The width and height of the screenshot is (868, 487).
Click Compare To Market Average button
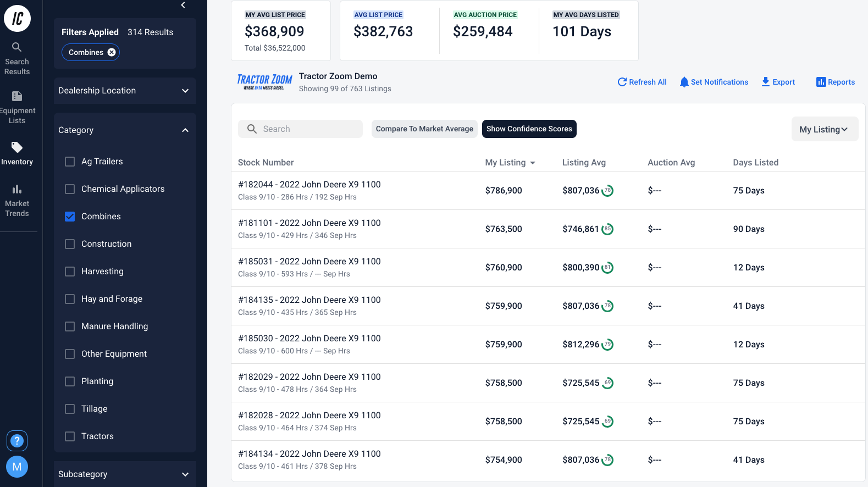424,129
